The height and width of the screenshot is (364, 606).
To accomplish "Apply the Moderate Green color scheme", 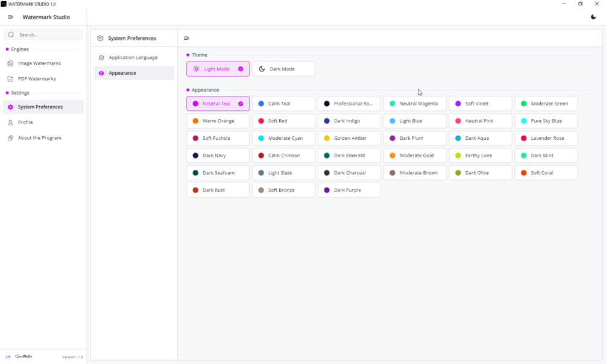I will click(546, 104).
